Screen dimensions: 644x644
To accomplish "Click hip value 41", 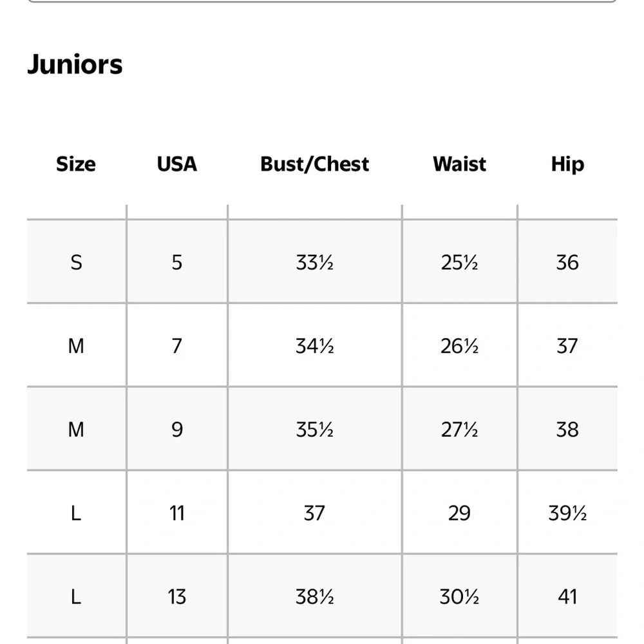I will coord(567,597).
